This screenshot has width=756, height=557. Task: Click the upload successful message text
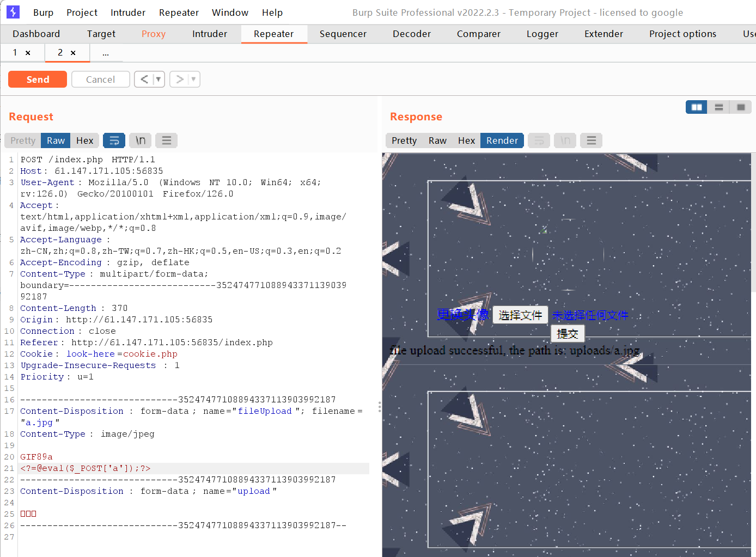pos(515,351)
